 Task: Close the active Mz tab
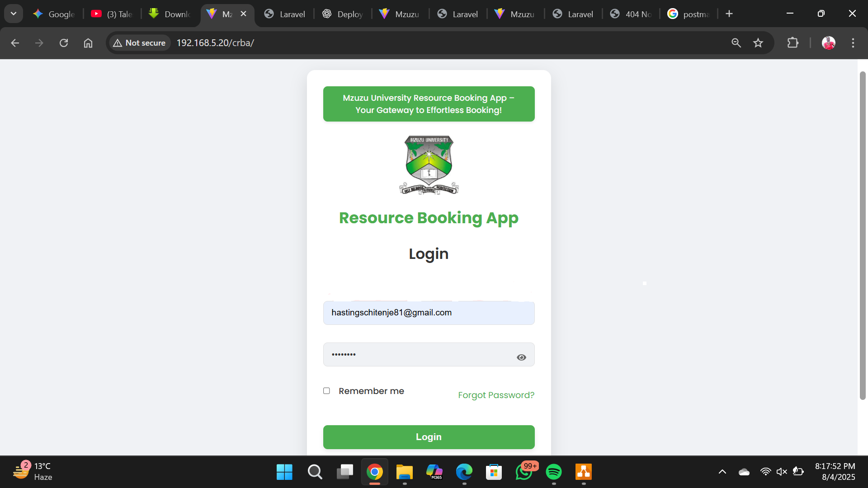pyautogui.click(x=243, y=14)
